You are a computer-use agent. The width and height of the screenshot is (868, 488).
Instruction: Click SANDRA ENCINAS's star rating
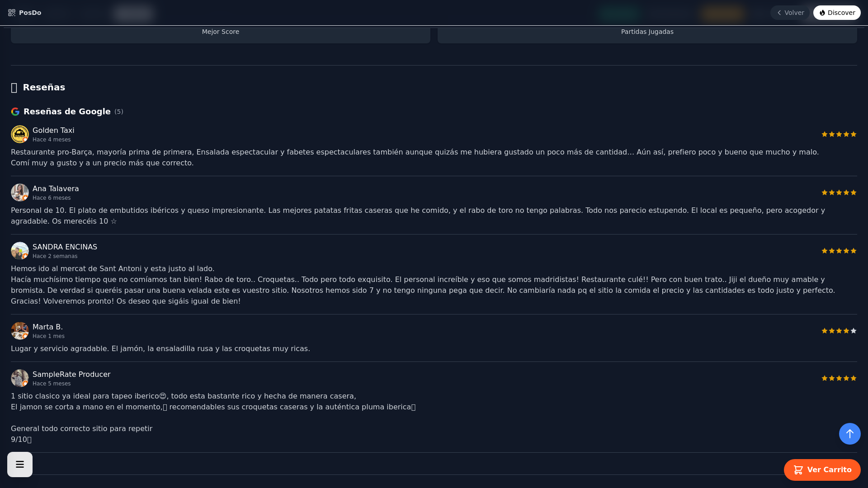point(839,251)
